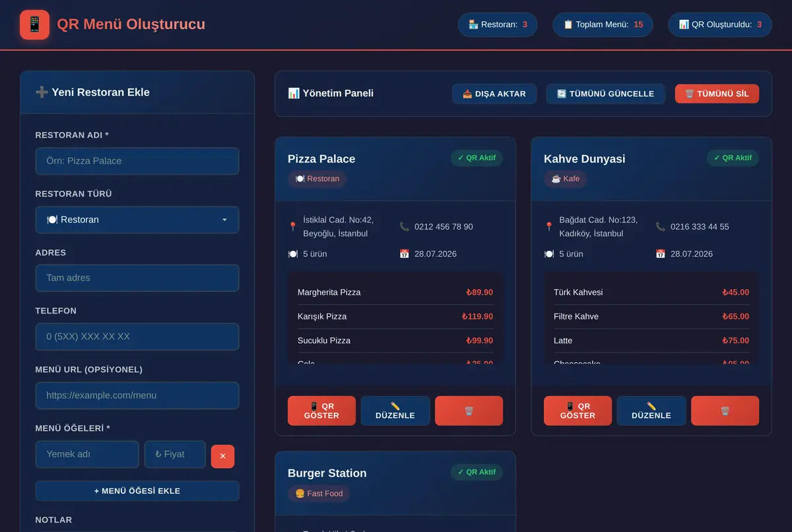Viewport: 792px width, 532px height.
Task: Edit the Pizza Palace restaurant
Action: [x=395, y=411]
